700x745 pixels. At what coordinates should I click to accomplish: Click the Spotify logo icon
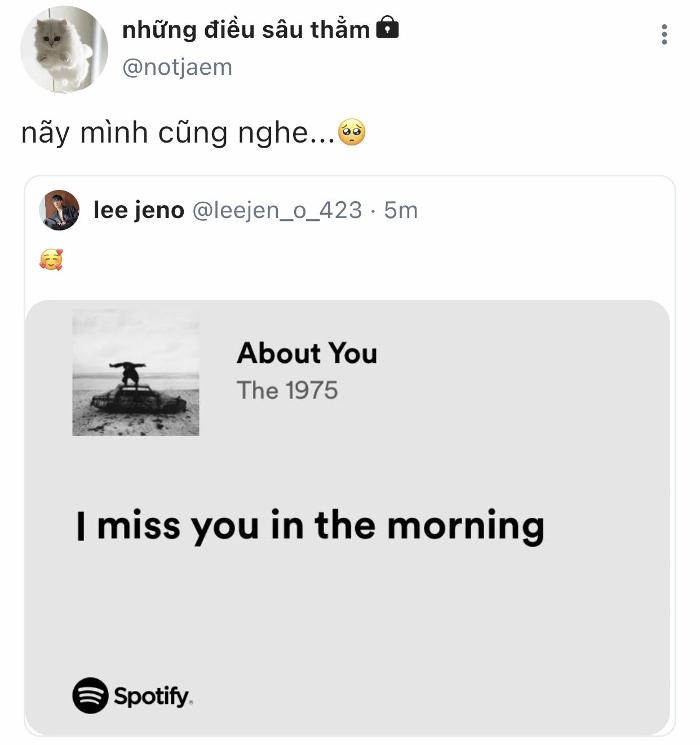coord(90,695)
